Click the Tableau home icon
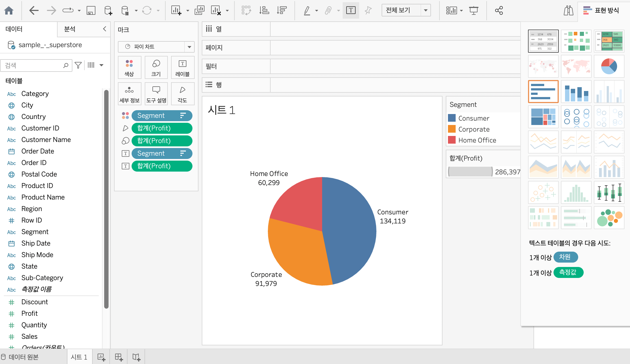630x364 pixels. tap(9, 10)
